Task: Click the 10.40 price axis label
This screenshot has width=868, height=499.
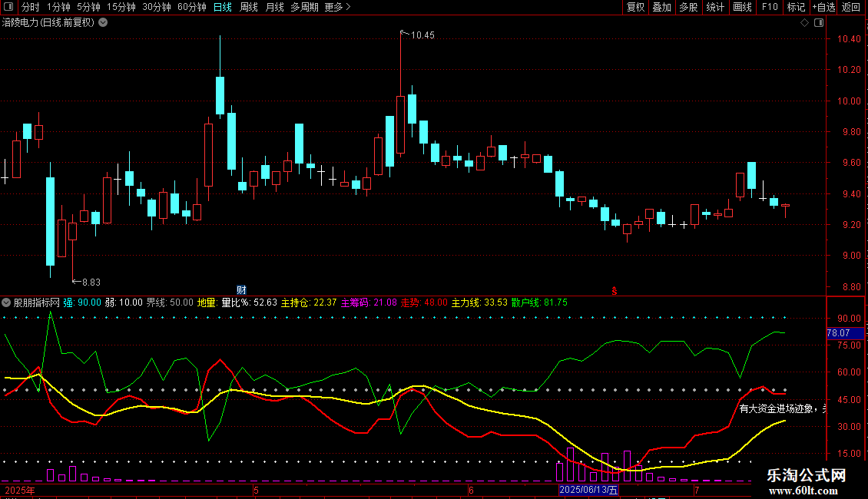Action: (849, 38)
